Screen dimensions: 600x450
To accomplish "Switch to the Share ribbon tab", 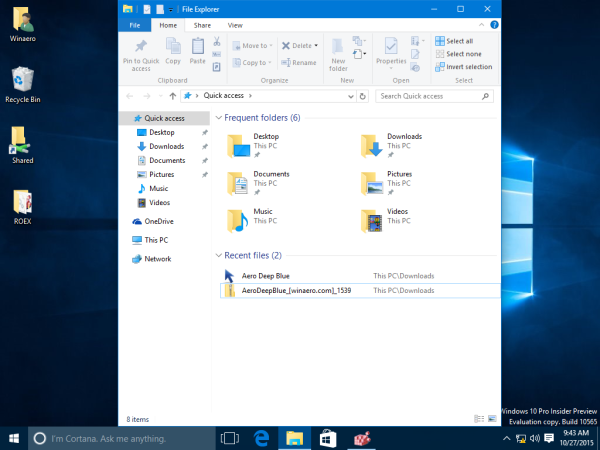I will 202,25.
